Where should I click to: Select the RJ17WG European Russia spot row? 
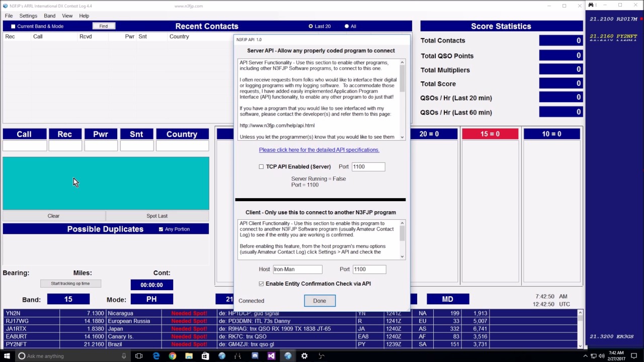click(291, 321)
